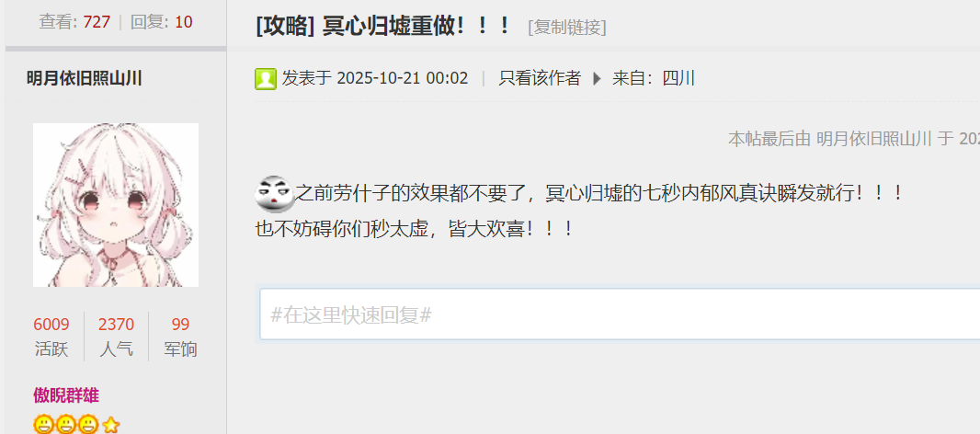Click the 攻略 category tag
This screenshot has height=434, width=980.
tap(286, 27)
